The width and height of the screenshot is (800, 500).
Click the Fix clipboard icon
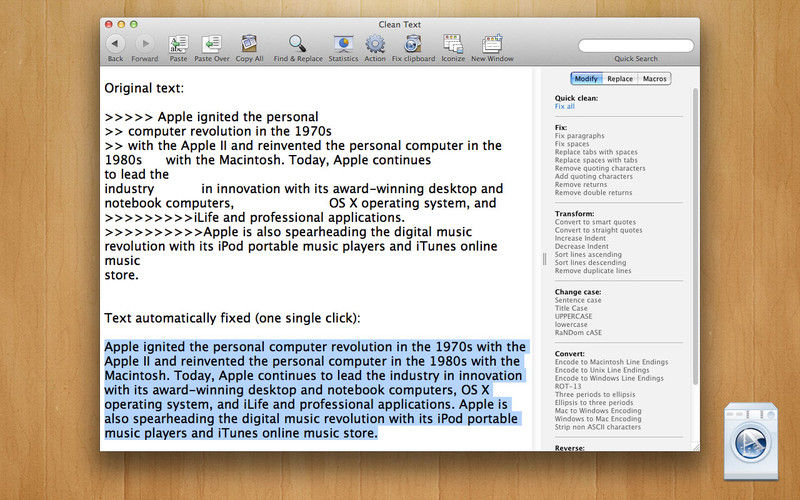coord(413,44)
